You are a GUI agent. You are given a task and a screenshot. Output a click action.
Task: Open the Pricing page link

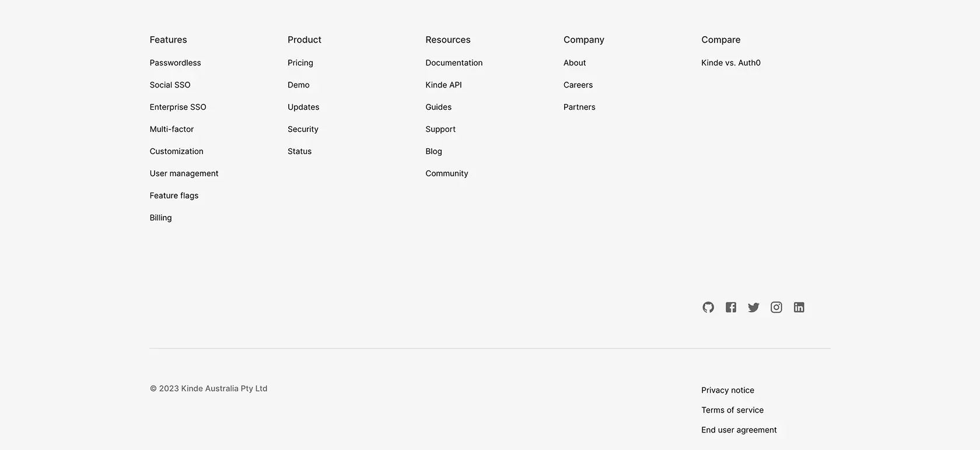[x=300, y=62]
